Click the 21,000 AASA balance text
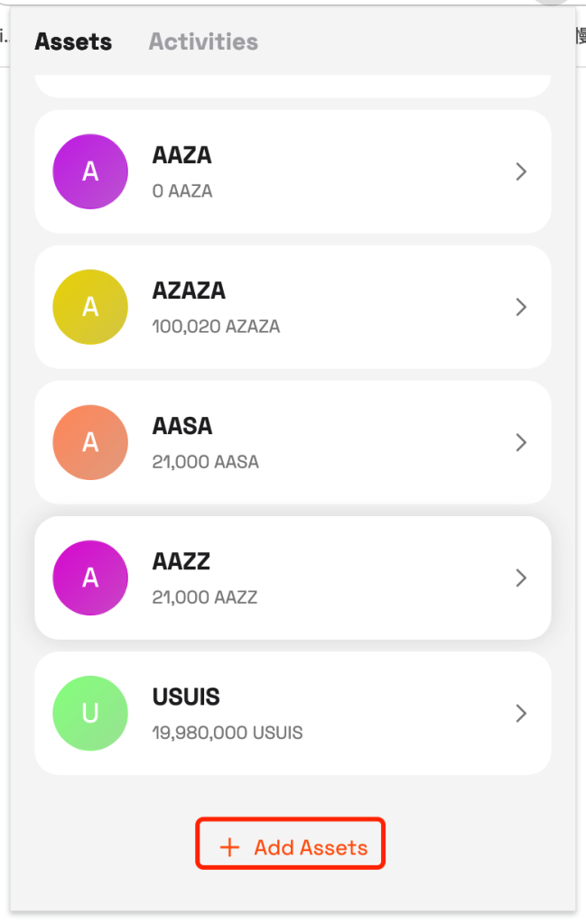The height and width of the screenshot is (924, 586). [205, 461]
